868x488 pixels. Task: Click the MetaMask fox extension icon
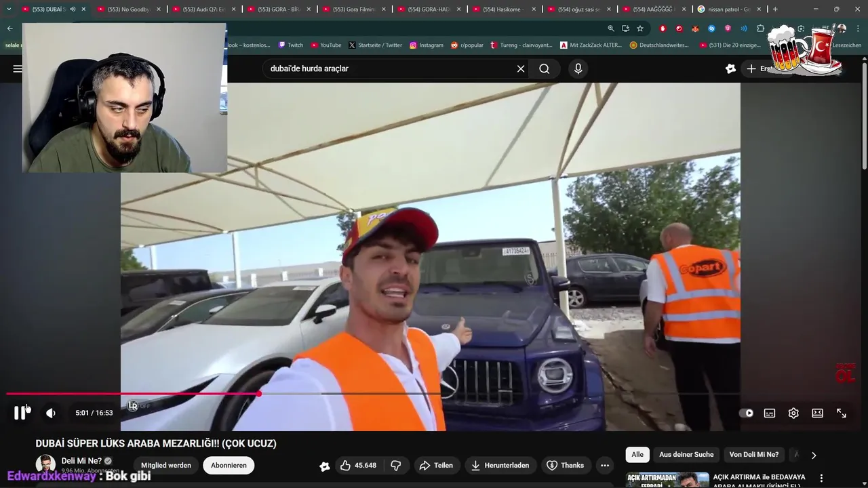[695, 28]
